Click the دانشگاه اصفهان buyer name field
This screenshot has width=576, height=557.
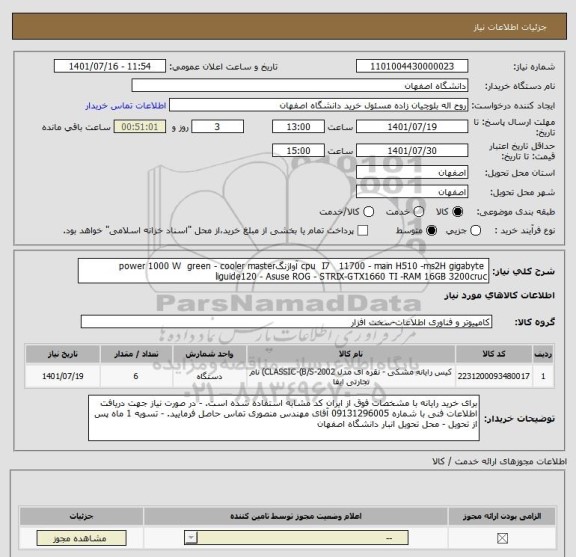(300, 86)
